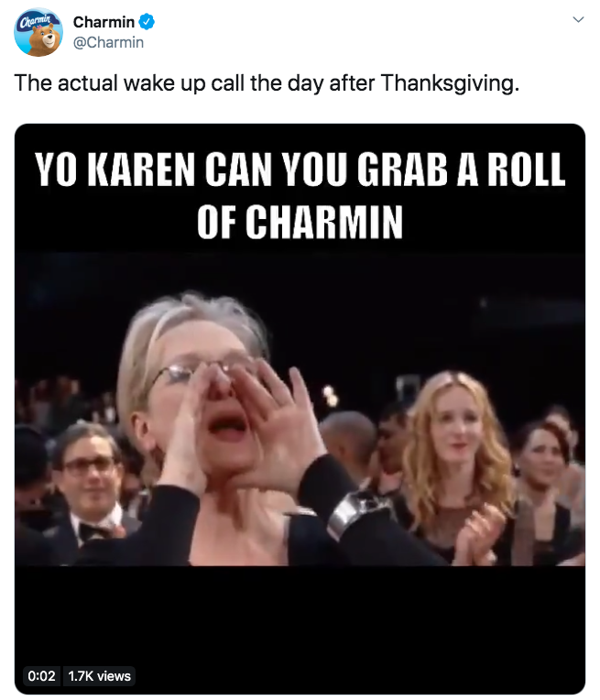Screen dimensions: 600x700
Task: Click the OF CHARMIN caption line
Action: point(300,222)
